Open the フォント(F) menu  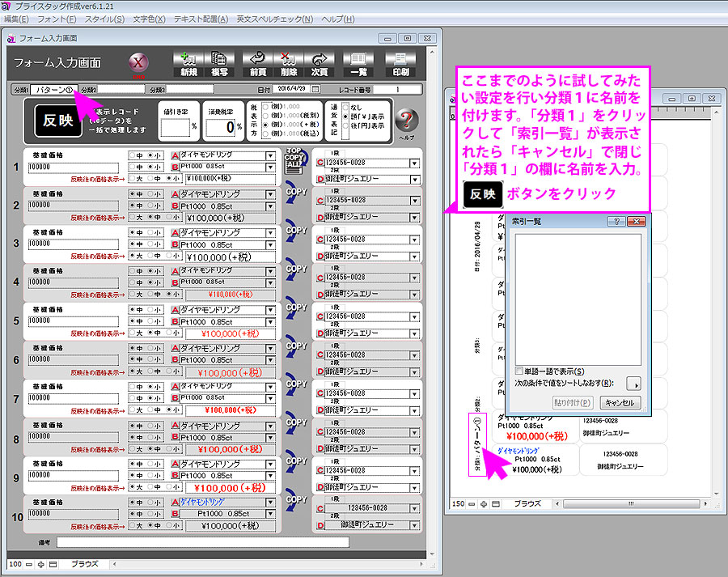(x=57, y=19)
